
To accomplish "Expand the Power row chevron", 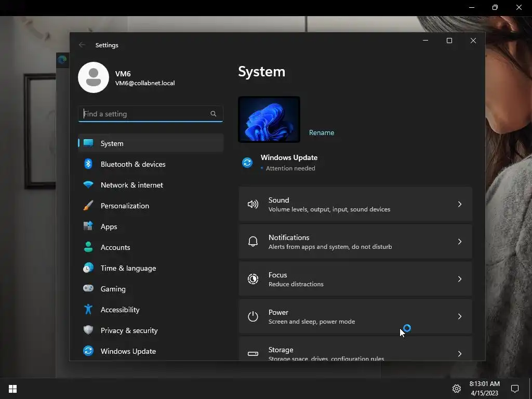I will pos(460,316).
